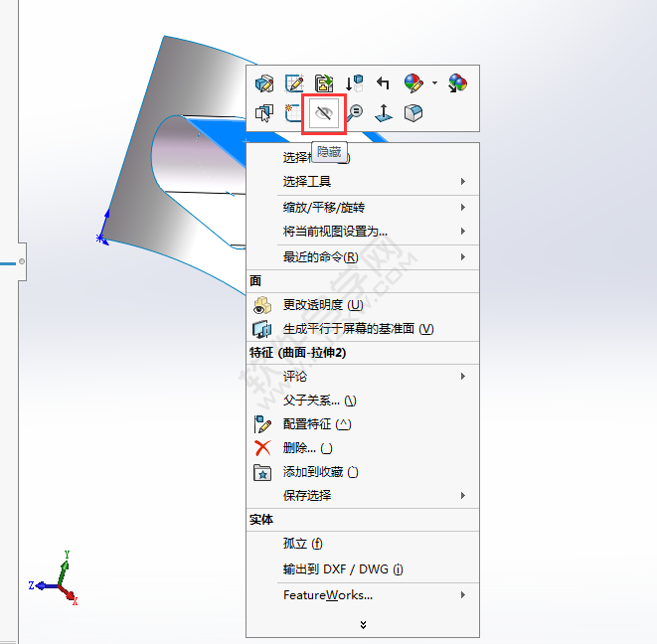Click the arrow beside 选择工具
The width and height of the screenshot is (657, 644).
[463, 182]
